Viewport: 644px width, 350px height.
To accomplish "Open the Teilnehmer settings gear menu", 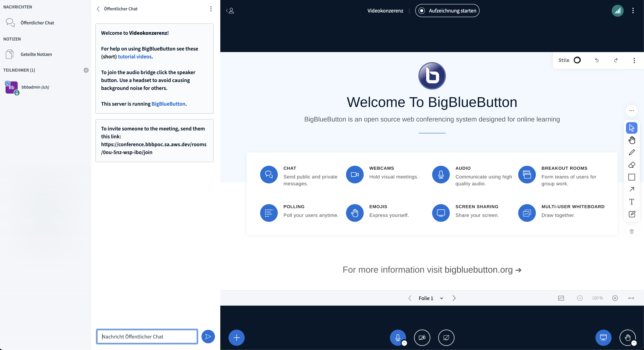I will click(86, 70).
